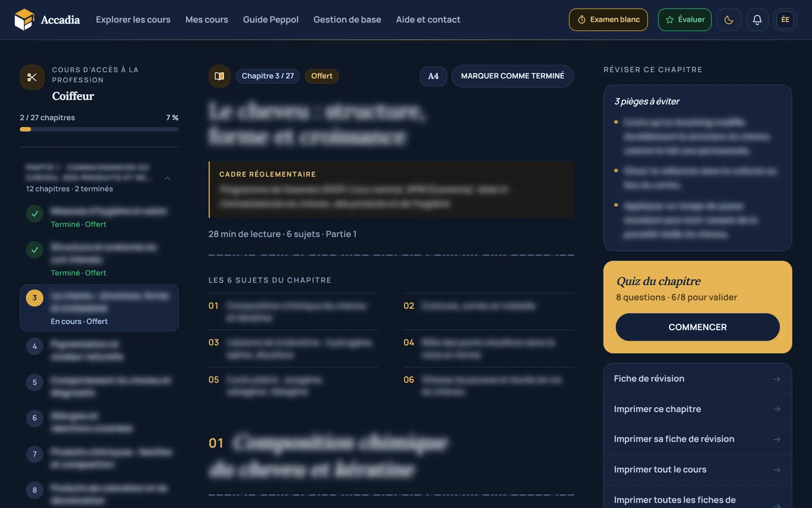812x508 pixels.
Task: Open chapter 8 in sidebar
Action: pos(99,494)
